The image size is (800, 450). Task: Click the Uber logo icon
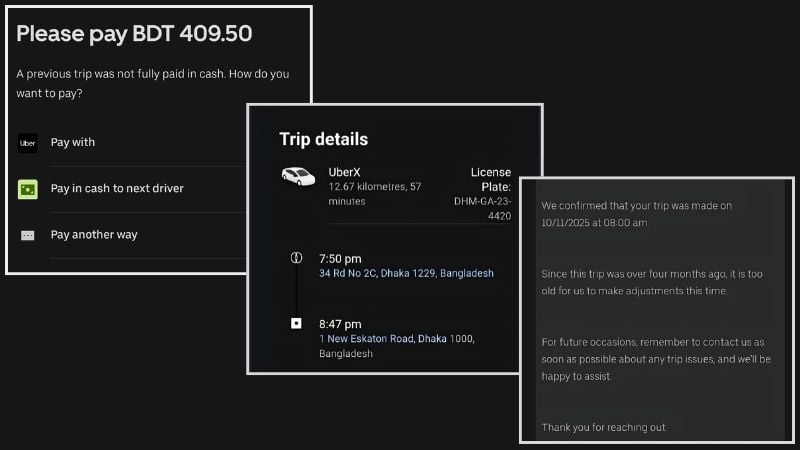[28, 143]
